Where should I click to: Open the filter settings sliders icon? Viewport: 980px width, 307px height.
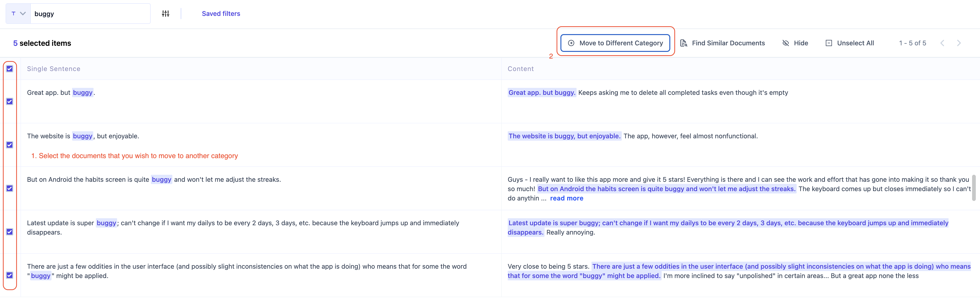166,14
